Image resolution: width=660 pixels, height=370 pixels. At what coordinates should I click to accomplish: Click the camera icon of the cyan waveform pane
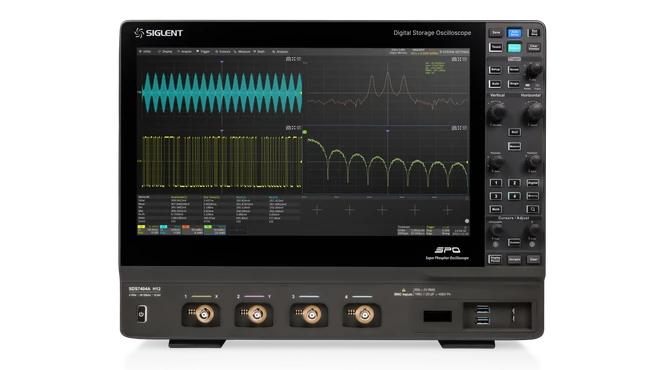click(288, 59)
